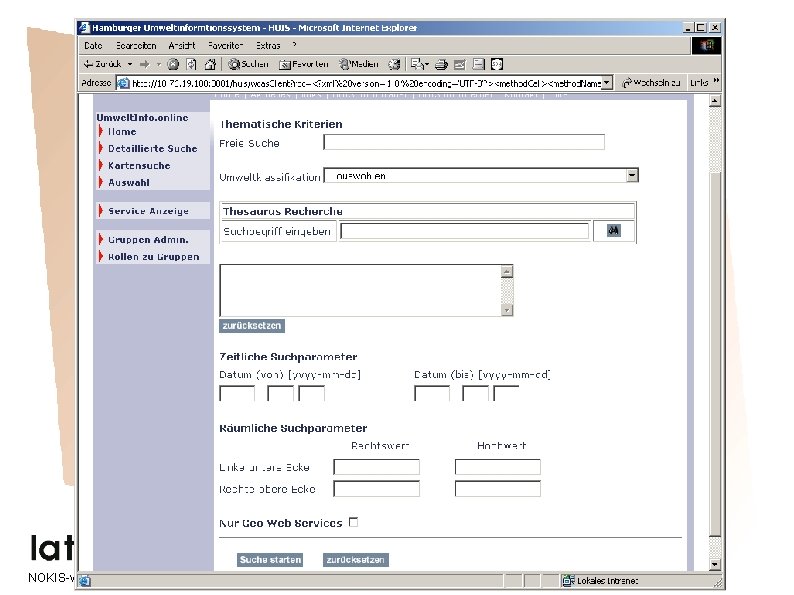794x595 pixels.
Task: Click the Mail toolbar icon
Action: coord(419,64)
